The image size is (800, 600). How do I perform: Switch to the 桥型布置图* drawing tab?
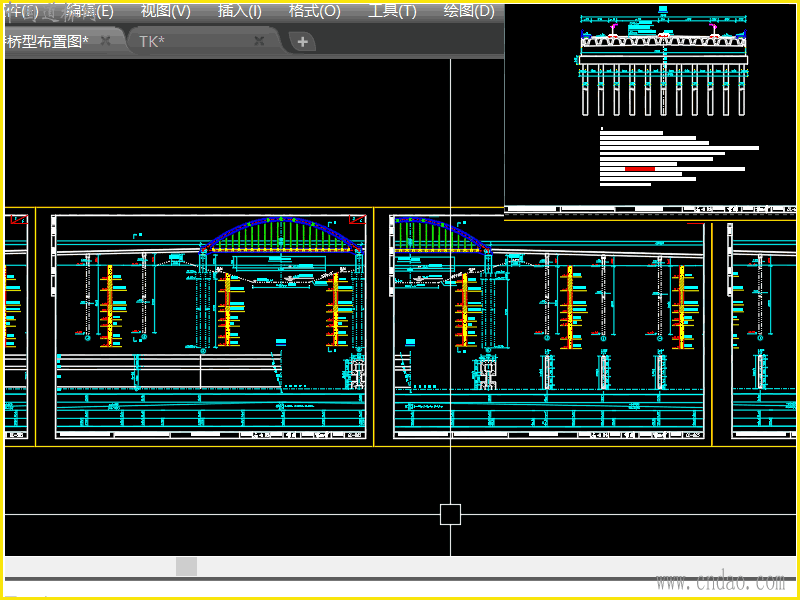[48, 41]
